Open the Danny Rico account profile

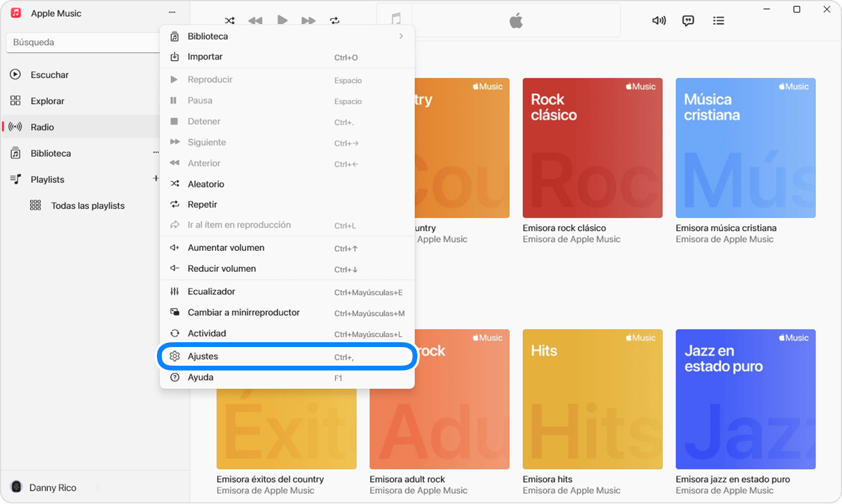pyautogui.click(x=43, y=488)
